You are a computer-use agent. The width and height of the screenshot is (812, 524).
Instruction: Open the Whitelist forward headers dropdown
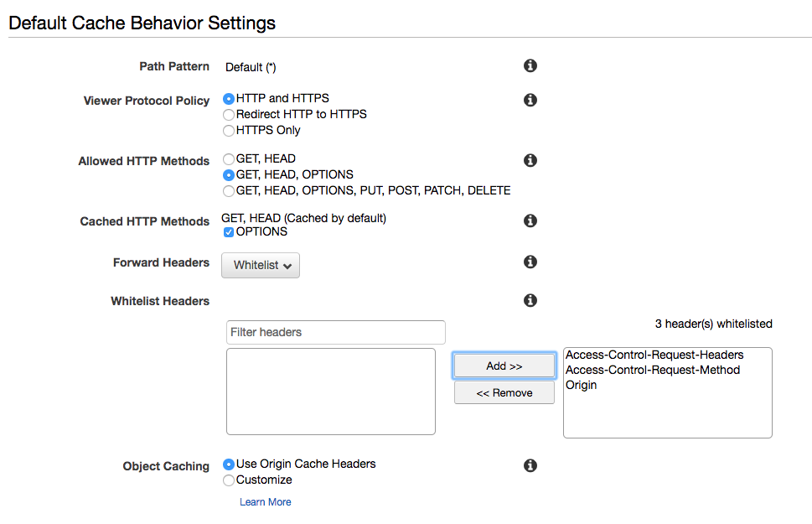click(261, 266)
